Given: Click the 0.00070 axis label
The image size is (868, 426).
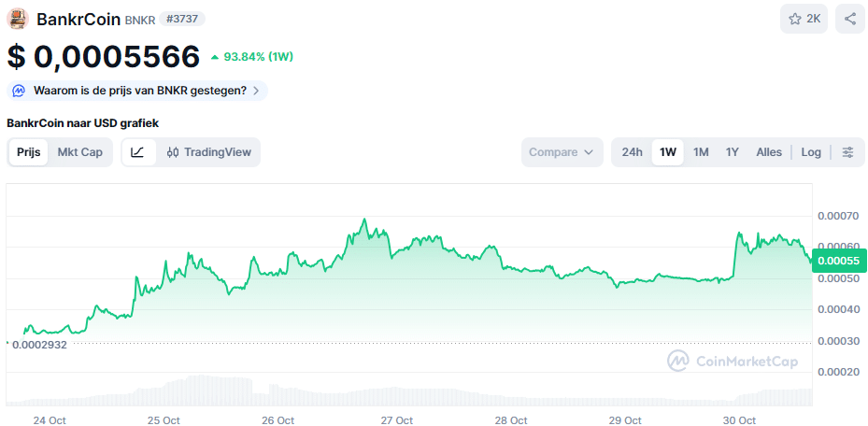Looking at the screenshot, I should (x=839, y=215).
